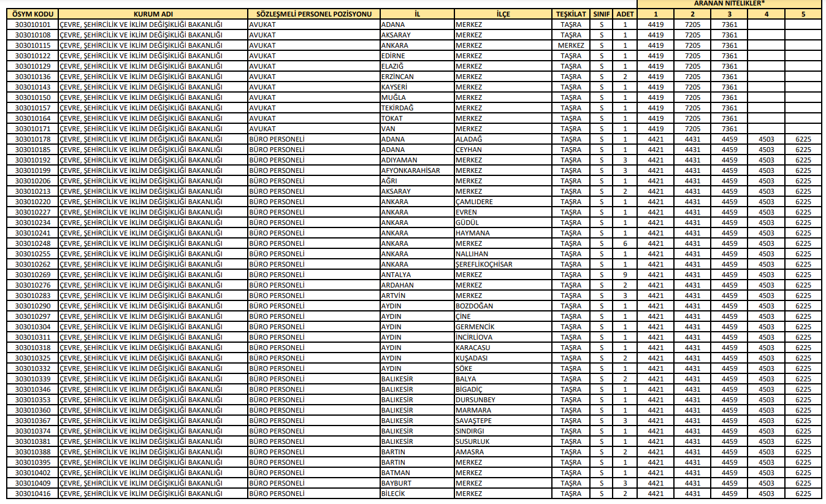826x504 pixels.
Task: Select the BİGADİÇ district cell
Action: (x=503, y=389)
